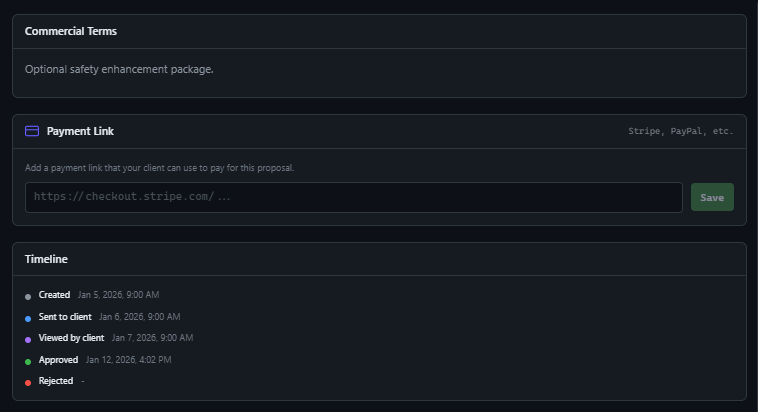Click the Jan 12, 2026, 4:02 PM timestamp
This screenshot has width=758, height=412.
(128, 360)
